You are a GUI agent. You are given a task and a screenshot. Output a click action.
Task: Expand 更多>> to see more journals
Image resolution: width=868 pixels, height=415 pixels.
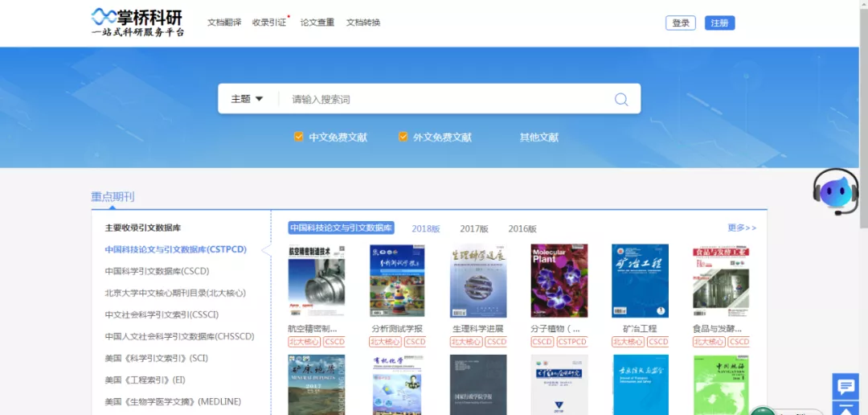pyautogui.click(x=741, y=228)
